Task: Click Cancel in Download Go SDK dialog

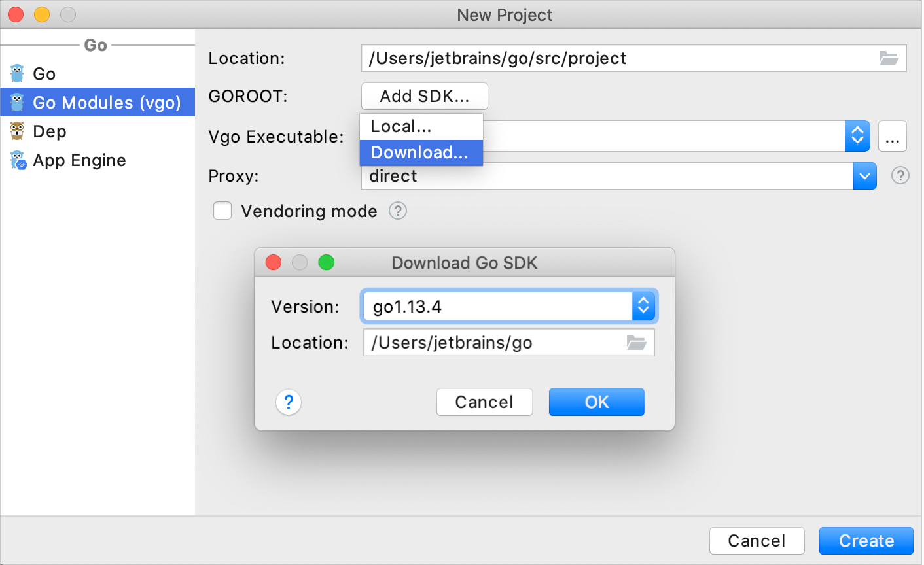Action: click(x=484, y=402)
